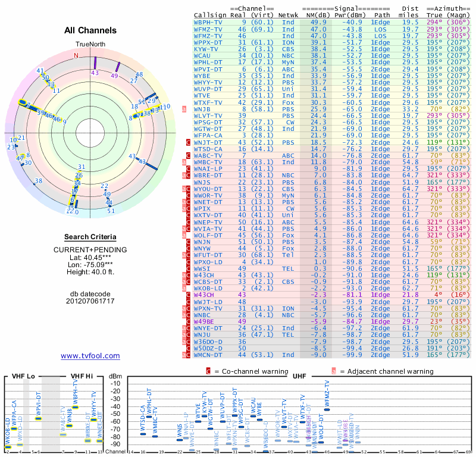
Task: Select the WLVT-TV callsign in the table
Action: 208,115
